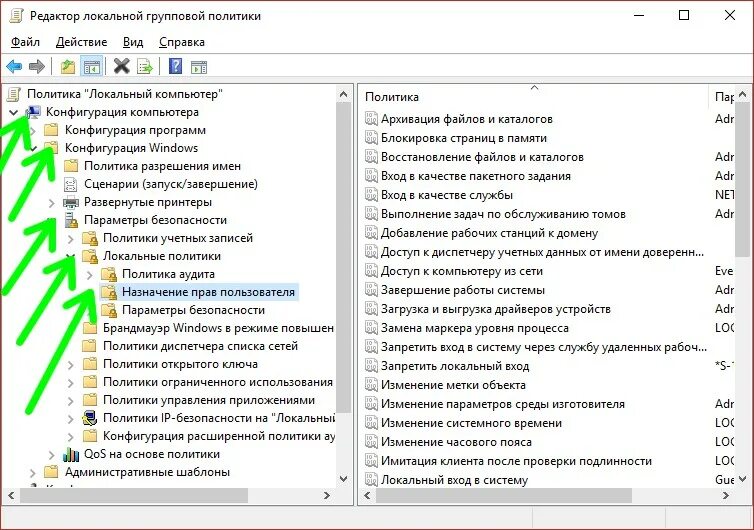Click the Delete (X) toolbar icon
754x530 pixels.
tap(121, 67)
